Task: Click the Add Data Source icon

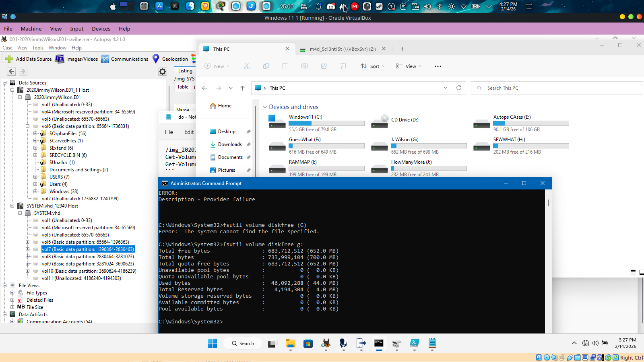Action: click(x=9, y=59)
